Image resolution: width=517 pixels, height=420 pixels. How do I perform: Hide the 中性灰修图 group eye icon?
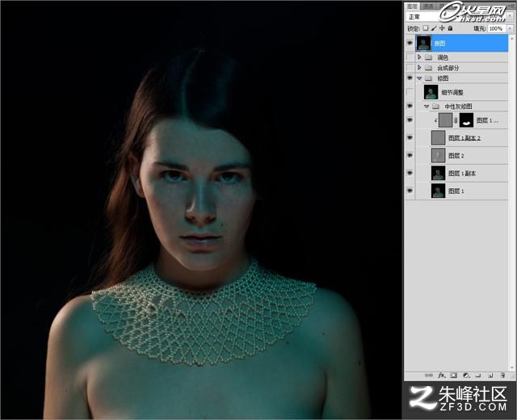point(410,106)
